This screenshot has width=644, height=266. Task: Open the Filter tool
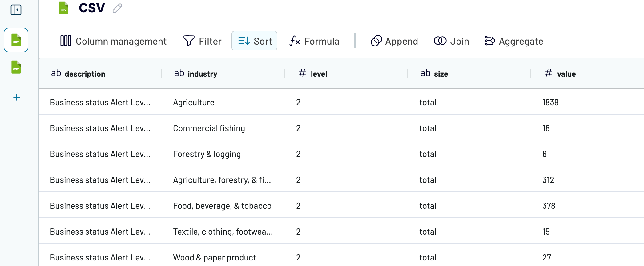coord(202,41)
